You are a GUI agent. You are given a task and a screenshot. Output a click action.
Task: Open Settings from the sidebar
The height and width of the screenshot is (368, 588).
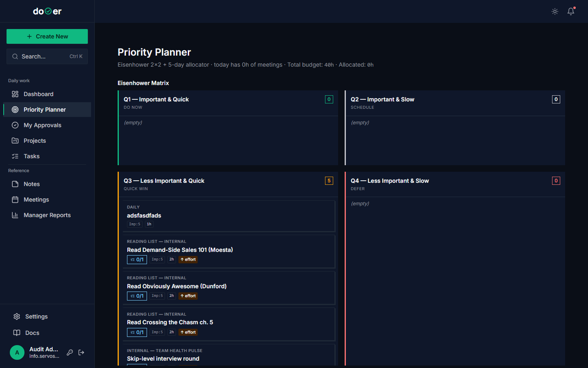point(47,316)
